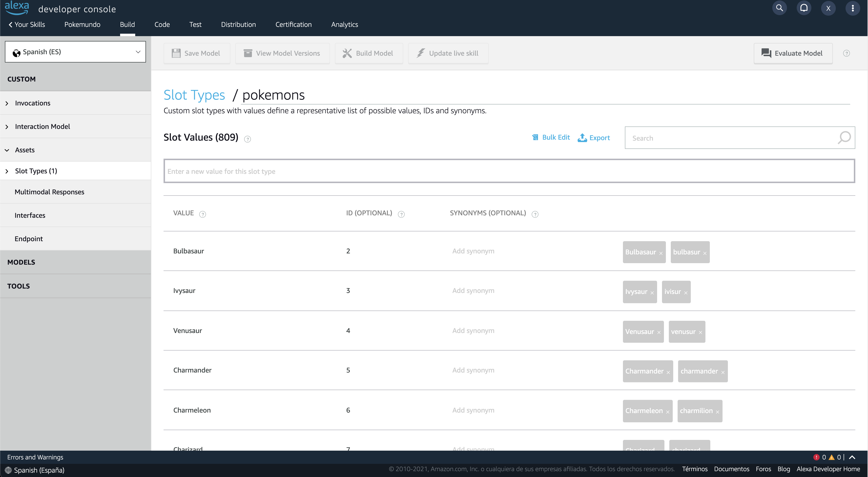868x477 pixels.
Task: Open the three-dot more options menu
Action: click(852, 8)
